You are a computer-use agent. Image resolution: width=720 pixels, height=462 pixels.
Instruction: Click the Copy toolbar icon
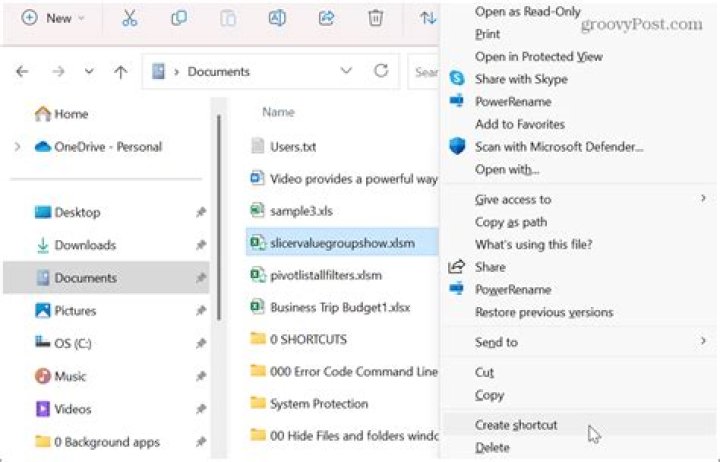[179, 18]
